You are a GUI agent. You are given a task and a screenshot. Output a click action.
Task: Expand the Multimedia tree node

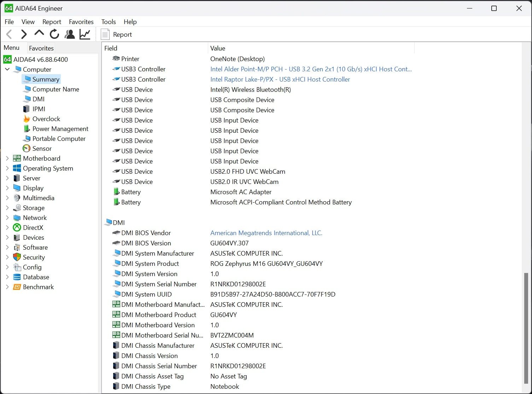coord(7,198)
